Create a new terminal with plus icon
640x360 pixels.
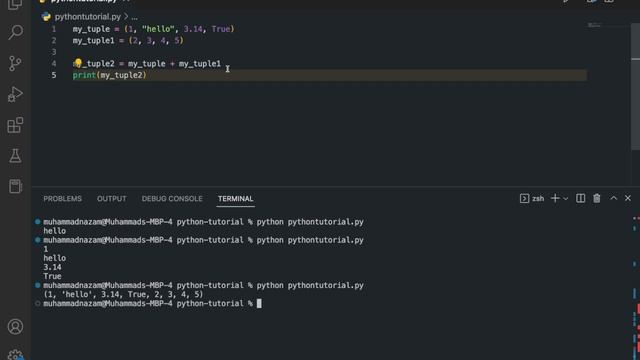pyautogui.click(x=555, y=198)
